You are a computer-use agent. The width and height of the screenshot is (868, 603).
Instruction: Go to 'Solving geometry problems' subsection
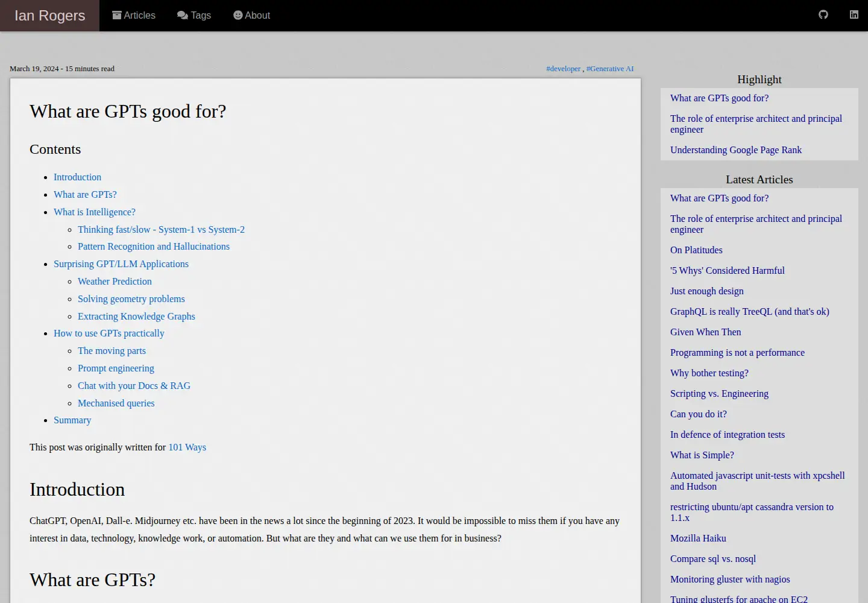tap(131, 299)
